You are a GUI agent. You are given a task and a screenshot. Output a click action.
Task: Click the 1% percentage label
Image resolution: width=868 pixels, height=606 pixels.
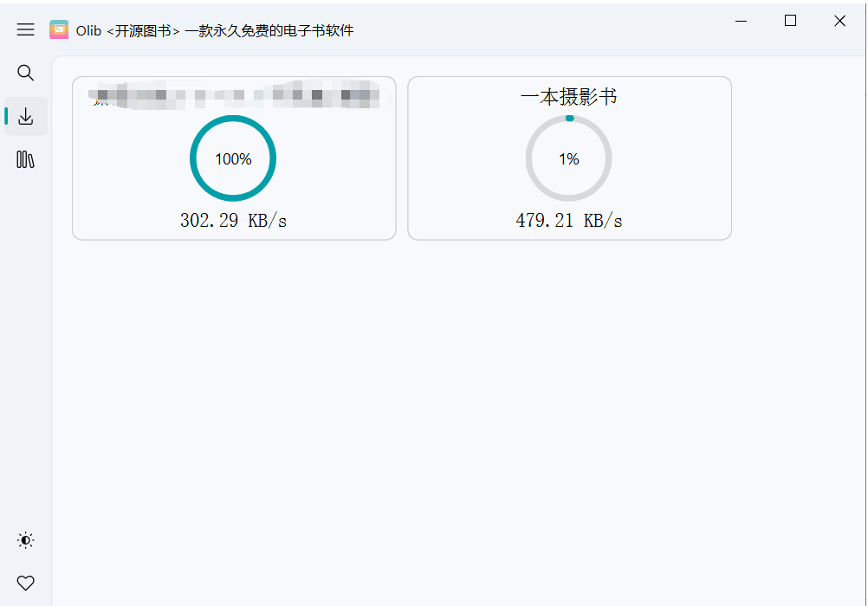(x=569, y=159)
